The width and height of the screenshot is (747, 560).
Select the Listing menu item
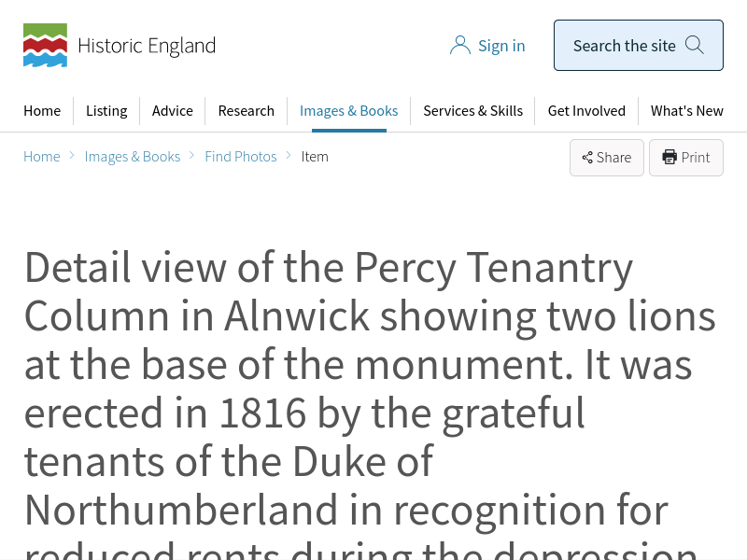[x=106, y=111]
